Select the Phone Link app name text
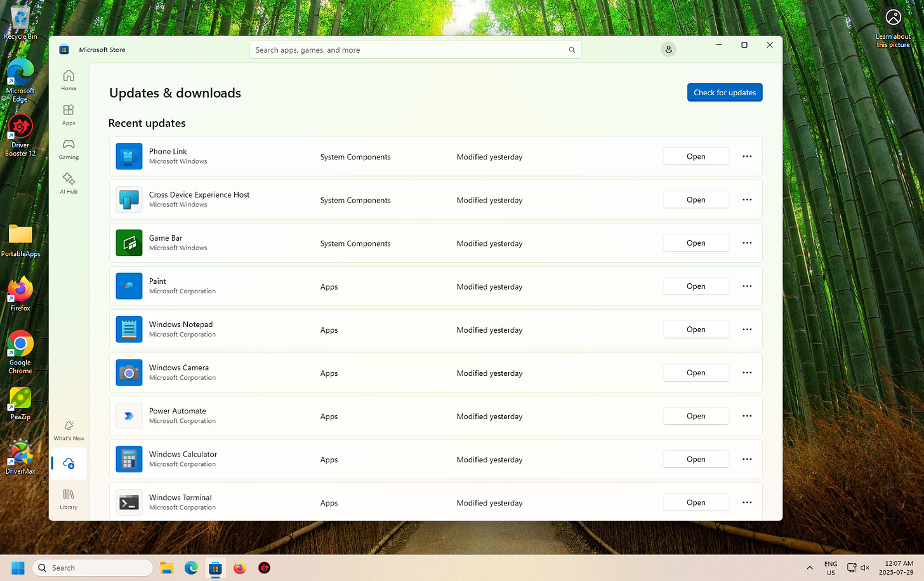This screenshot has height=581, width=924. (x=168, y=151)
